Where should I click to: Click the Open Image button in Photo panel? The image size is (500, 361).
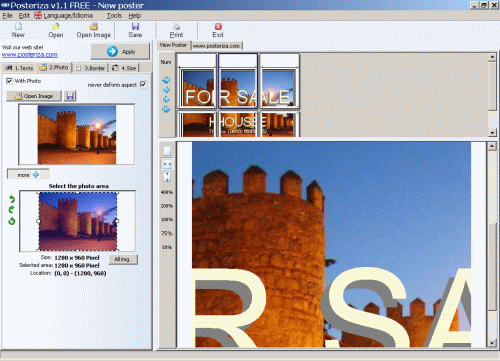tap(34, 96)
